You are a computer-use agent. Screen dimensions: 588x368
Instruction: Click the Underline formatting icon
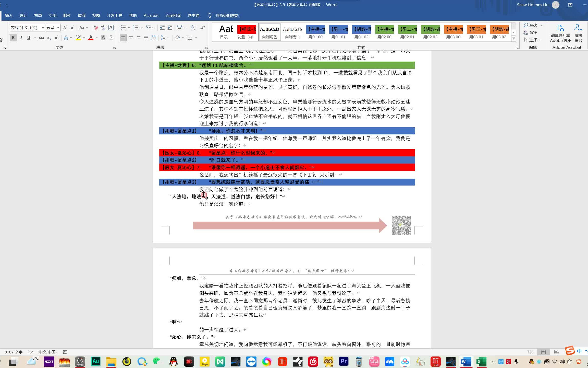click(29, 38)
